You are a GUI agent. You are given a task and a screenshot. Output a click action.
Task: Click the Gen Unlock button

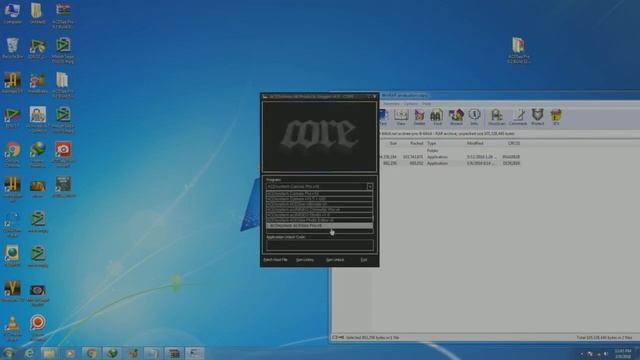coord(335,260)
